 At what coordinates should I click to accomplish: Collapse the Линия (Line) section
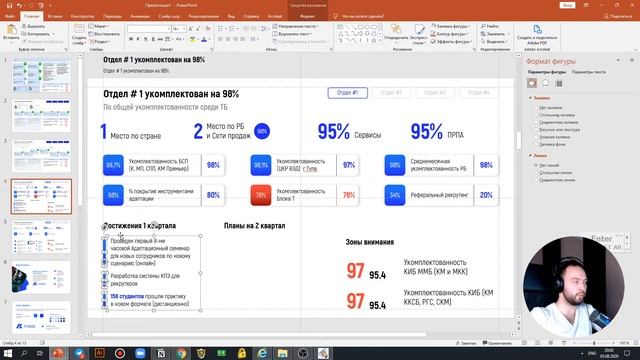tap(530, 156)
